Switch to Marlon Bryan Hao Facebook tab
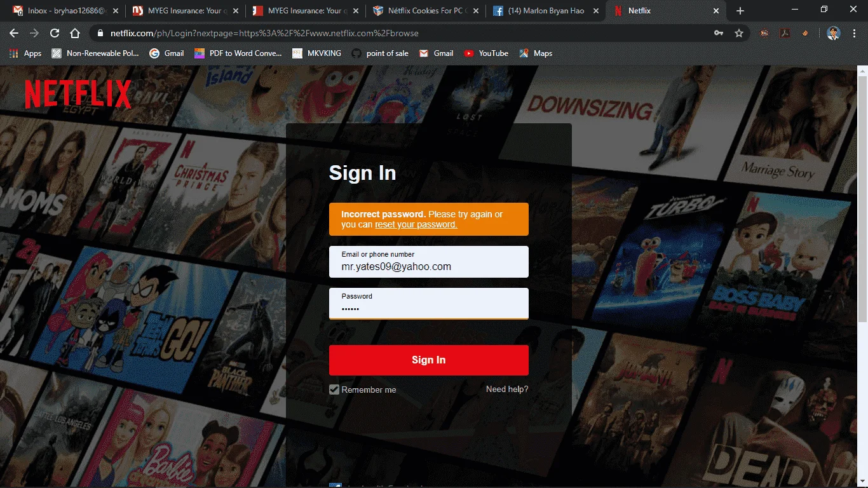The height and width of the screenshot is (488, 868). pyautogui.click(x=545, y=11)
